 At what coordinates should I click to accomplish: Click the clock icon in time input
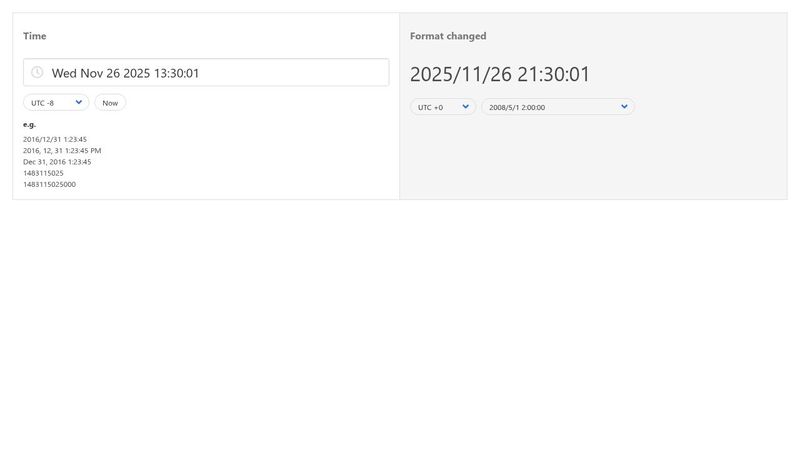37,73
